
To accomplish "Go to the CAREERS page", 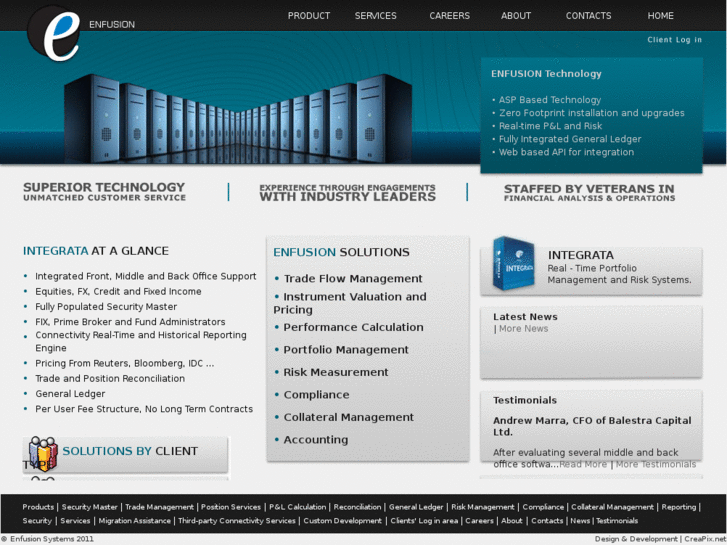I will point(449,16).
